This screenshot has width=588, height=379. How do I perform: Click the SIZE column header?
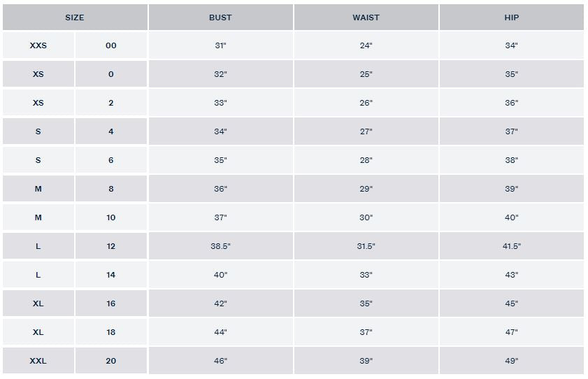[x=75, y=17]
